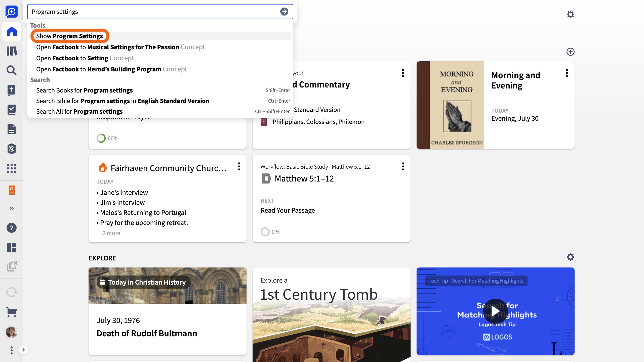Expand shortcuts with double chevron icon

[12, 208]
